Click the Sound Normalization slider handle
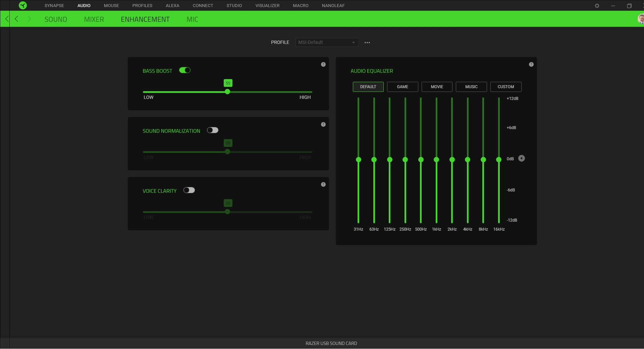 (227, 152)
